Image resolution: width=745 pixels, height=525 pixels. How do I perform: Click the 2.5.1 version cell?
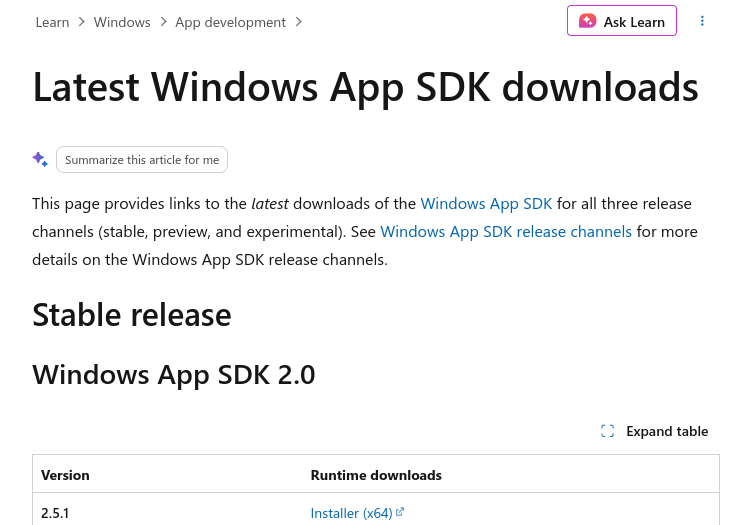click(x=55, y=513)
